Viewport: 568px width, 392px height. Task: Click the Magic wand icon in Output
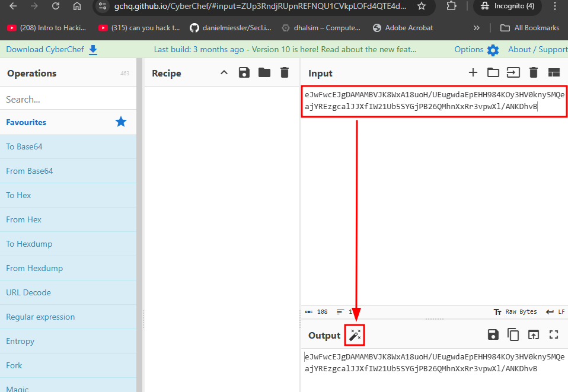pyautogui.click(x=355, y=335)
